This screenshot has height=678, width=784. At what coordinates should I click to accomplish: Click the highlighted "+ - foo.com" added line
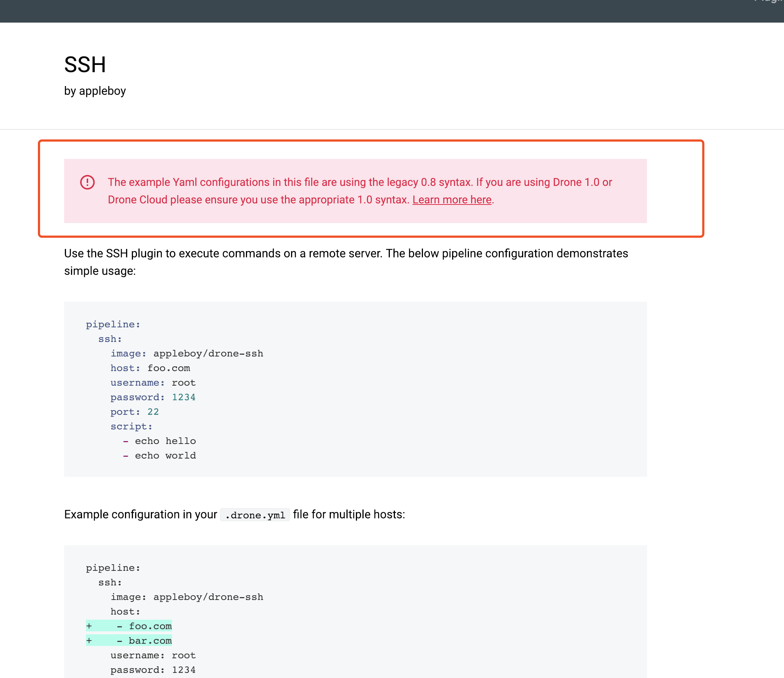click(x=129, y=626)
